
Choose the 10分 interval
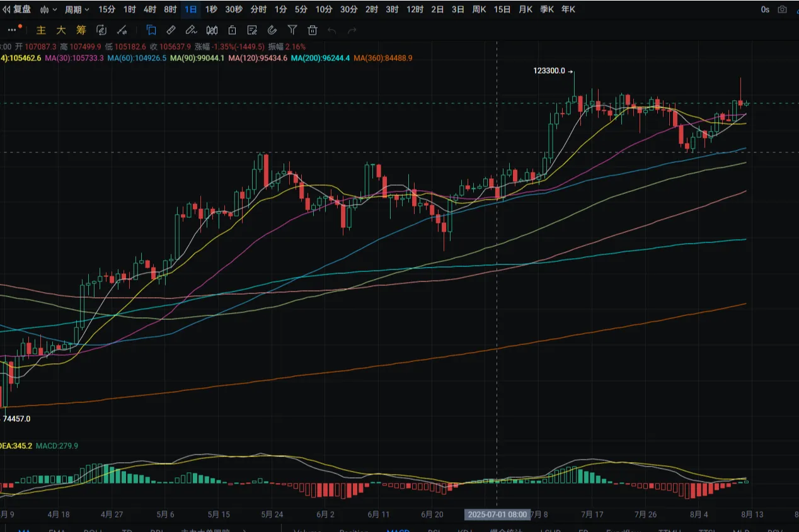point(324,9)
